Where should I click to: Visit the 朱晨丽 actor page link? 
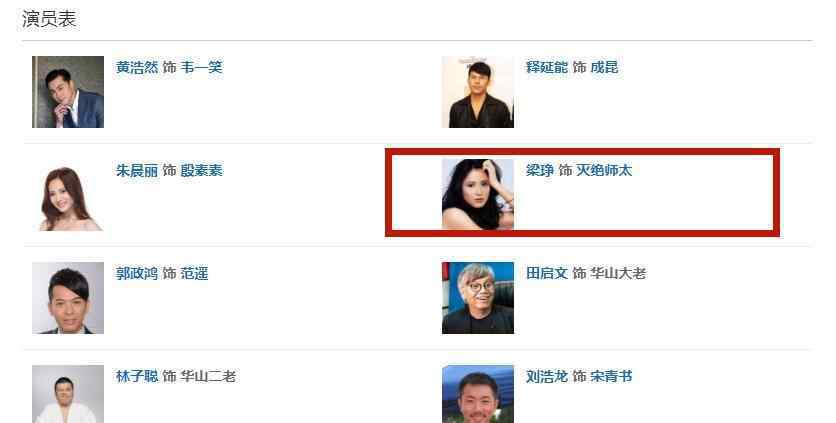pyautogui.click(x=137, y=170)
